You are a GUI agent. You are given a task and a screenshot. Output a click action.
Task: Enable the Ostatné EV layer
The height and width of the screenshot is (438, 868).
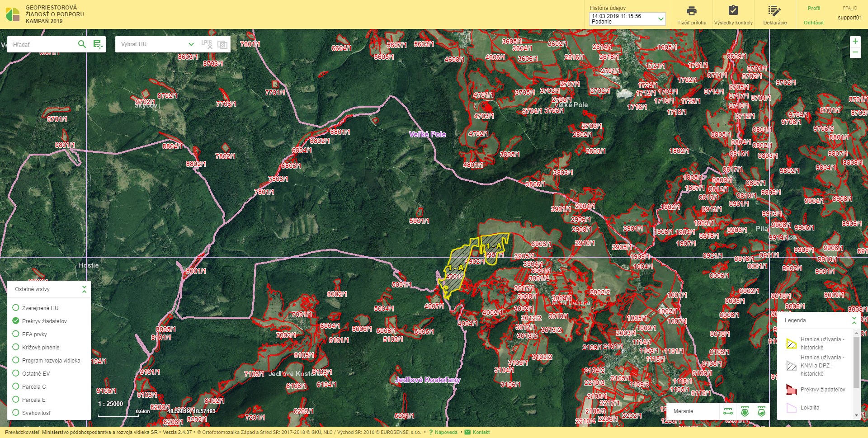pos(16,373)
